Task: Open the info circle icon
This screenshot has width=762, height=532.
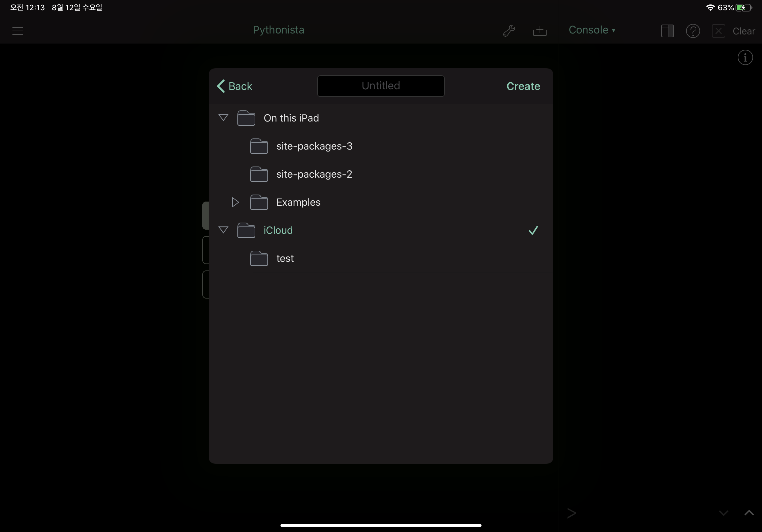Action: [x=745, y=58]
